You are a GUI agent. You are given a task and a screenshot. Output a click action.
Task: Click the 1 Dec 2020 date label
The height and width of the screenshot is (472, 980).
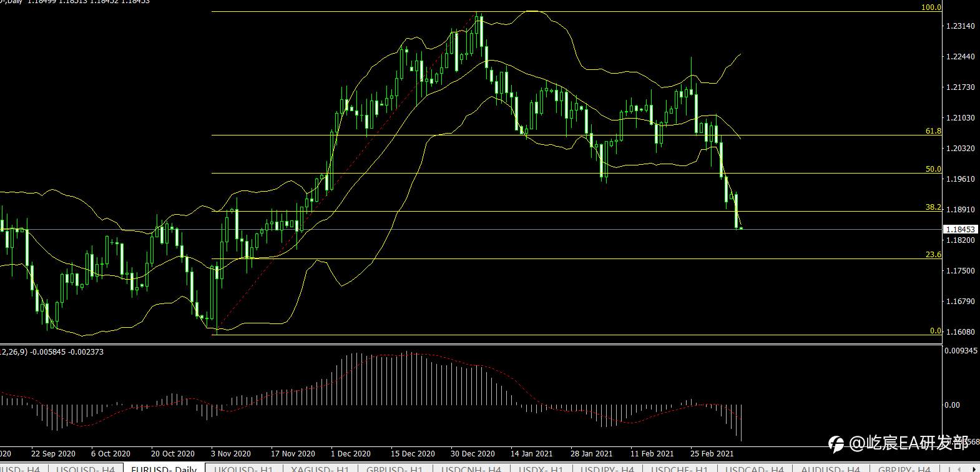point(351,454)
